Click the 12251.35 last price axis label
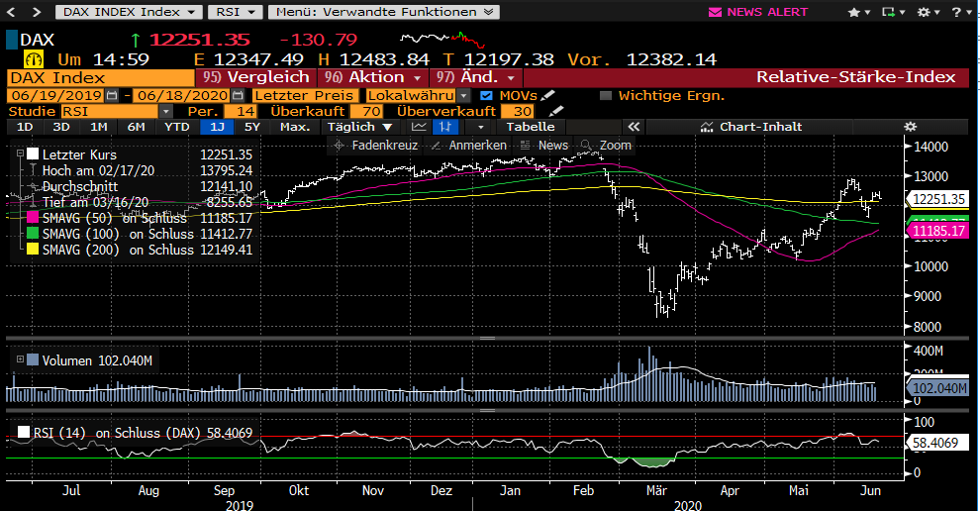This screenshot has width=980, height=511. coord(938,199)
